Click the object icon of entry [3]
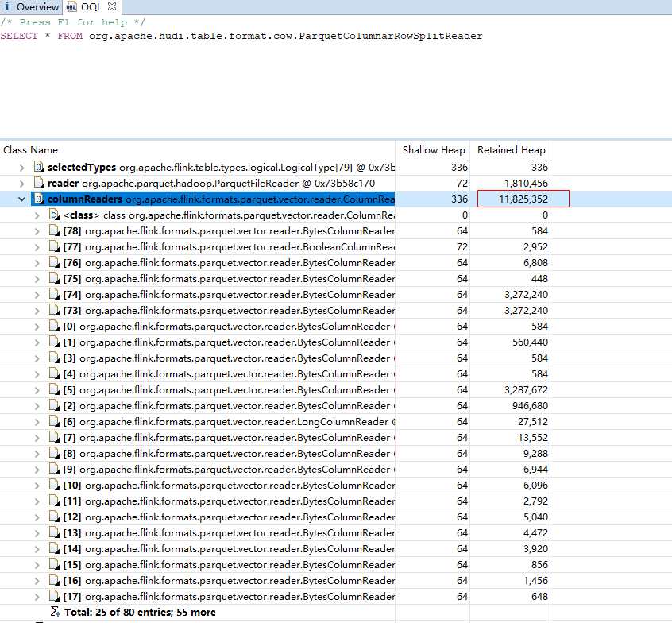This screenshot has width=672, height=623. click(54, 358)
